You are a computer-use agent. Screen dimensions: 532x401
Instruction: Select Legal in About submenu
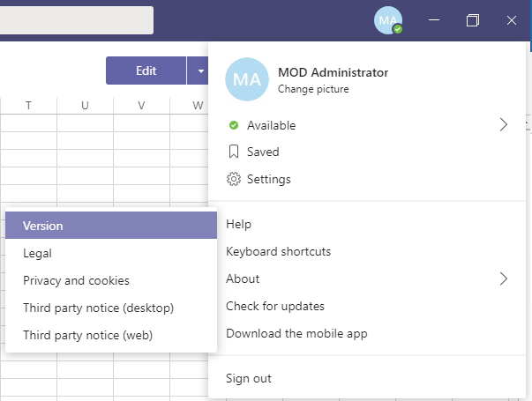coord(111,253)
